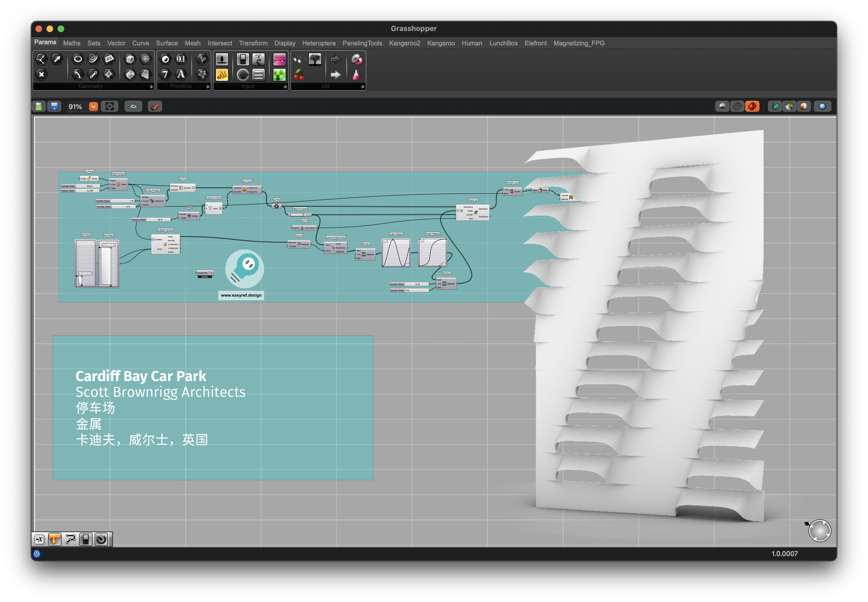
Task: Toggle preview selected only green icon
Action: pyautogui.click(x=789, y=107)
